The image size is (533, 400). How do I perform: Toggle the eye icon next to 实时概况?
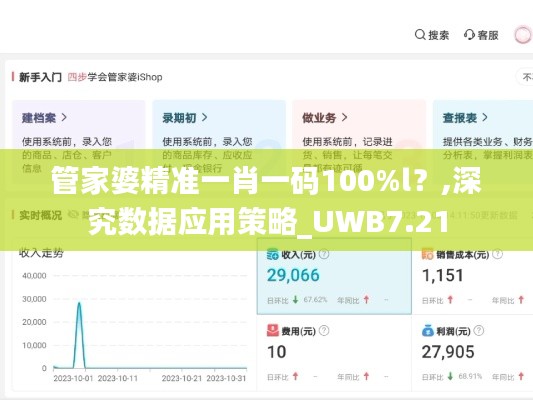tap(73, 215)
